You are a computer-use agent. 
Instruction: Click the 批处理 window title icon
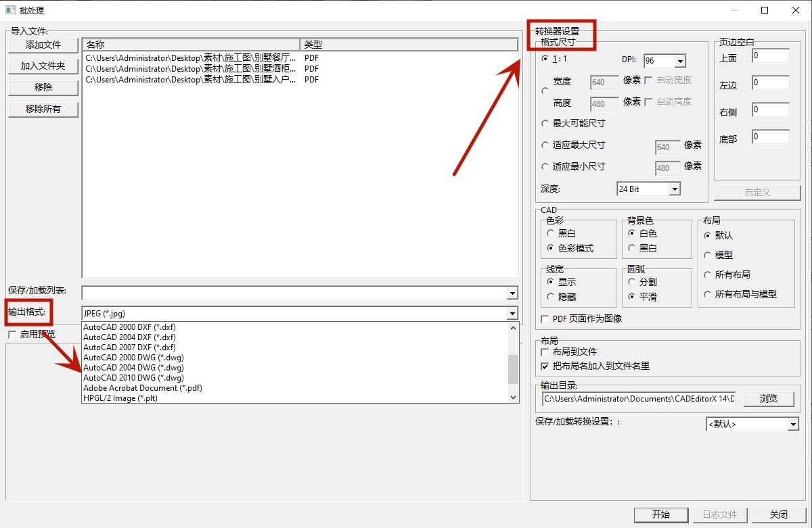tap(10, 10)
